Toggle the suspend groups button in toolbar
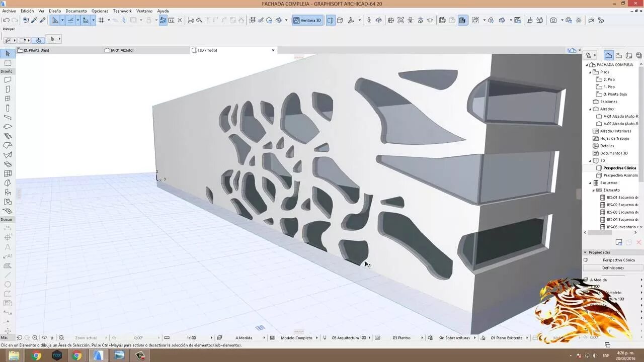Screen dimensions: 644x362 tap(163, 20)
